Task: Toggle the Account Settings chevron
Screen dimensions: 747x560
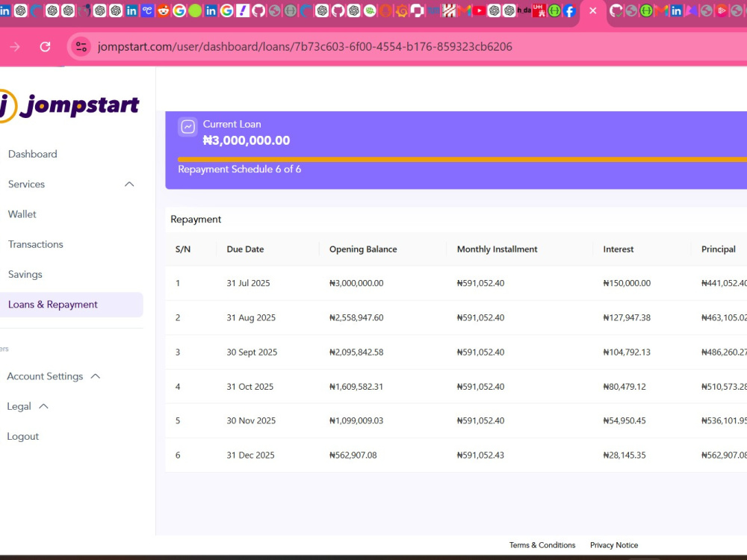Action: [x=96, y=376]
